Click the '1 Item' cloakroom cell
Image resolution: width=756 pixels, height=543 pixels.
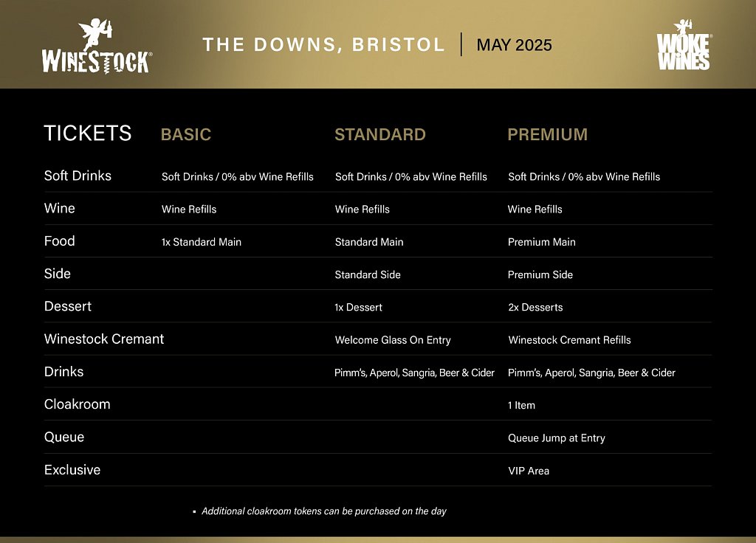point(521,405)
